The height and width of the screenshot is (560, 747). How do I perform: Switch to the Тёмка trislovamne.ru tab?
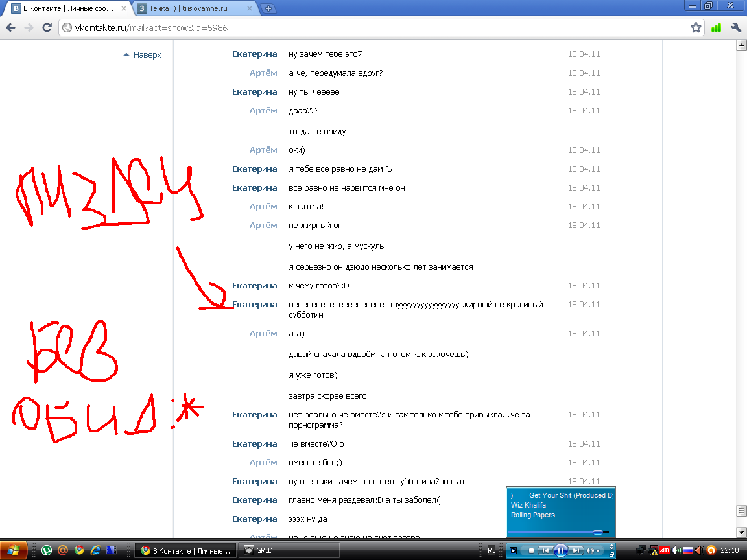195,8
